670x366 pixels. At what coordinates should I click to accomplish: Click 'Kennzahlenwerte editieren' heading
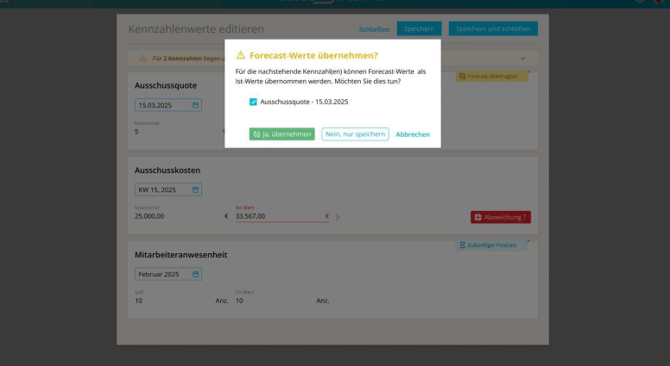[x=196, y=29]
